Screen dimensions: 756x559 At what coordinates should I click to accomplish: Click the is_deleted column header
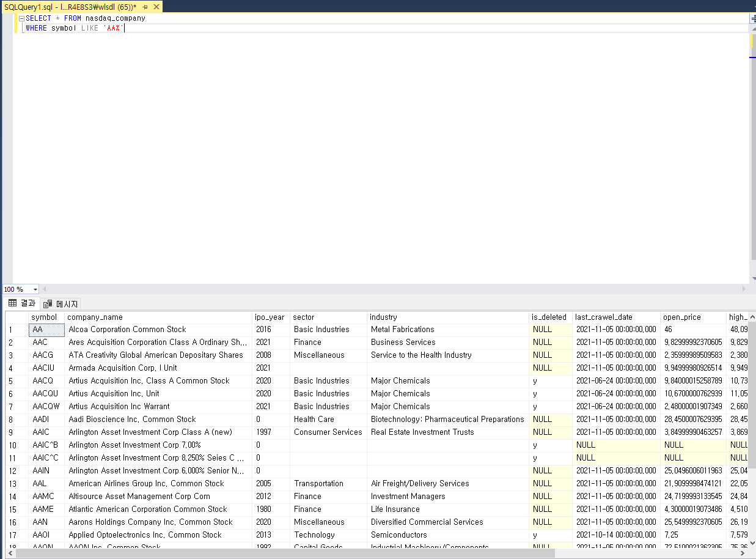[x=551, y=317]
